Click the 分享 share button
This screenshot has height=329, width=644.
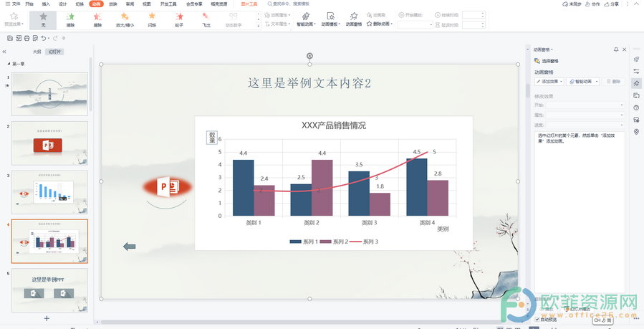click(x=611, y=4)
